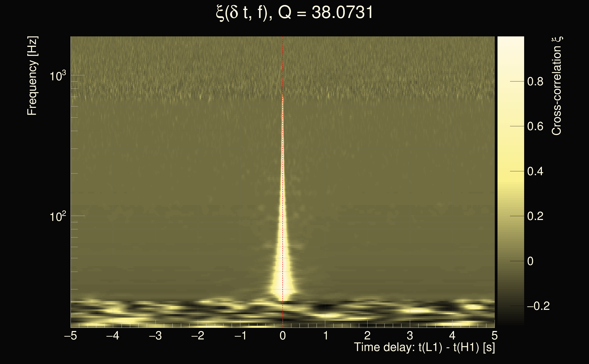The width and height of the screenshot is (589, 364).
Task: Click the 0.2 mark on the colorbar
Action: (535, 216)
